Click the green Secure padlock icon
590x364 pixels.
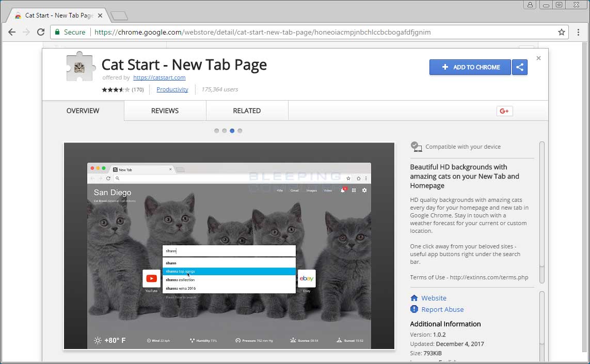57,32
